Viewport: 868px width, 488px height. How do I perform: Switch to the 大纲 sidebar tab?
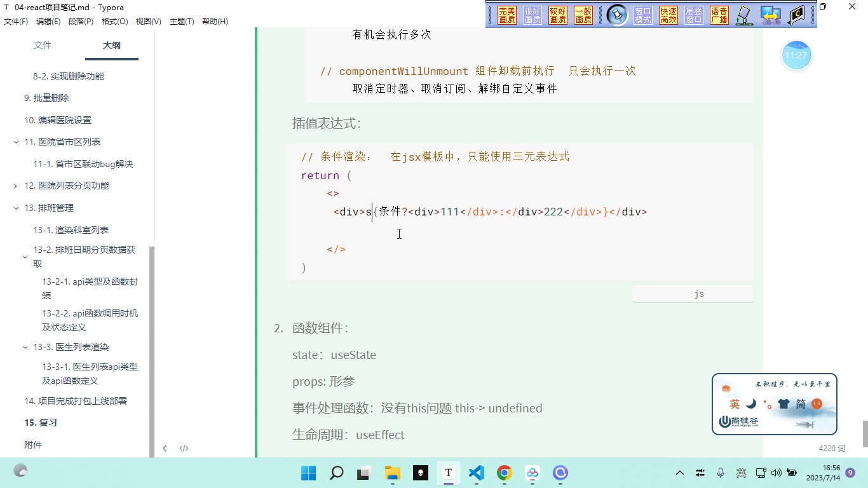pyautogui.click(x=112, y=46)
